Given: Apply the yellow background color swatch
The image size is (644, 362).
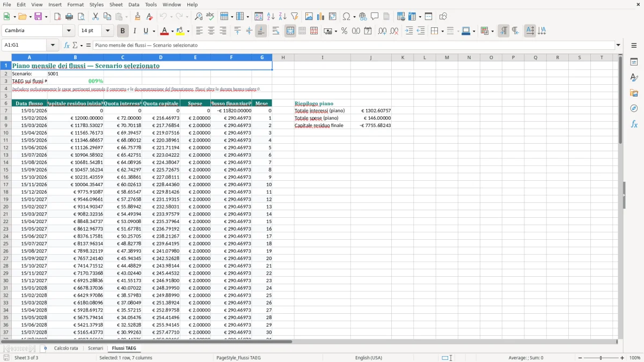Looking at the screenshot, I should tap(180, 31).
